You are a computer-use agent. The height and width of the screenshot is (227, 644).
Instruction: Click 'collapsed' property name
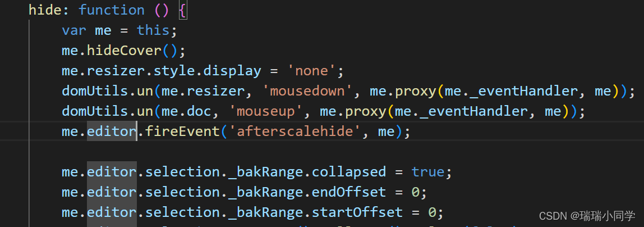coord(349,171)
